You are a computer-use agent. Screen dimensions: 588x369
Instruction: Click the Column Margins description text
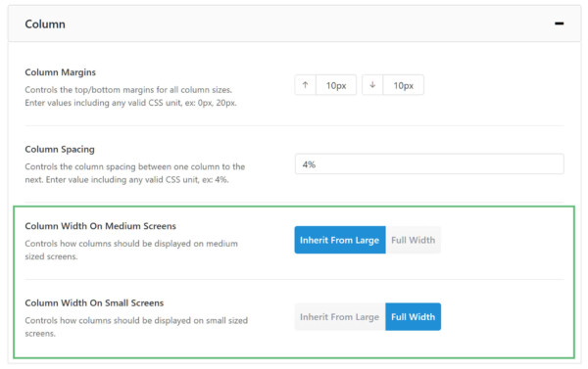point(130,96)
